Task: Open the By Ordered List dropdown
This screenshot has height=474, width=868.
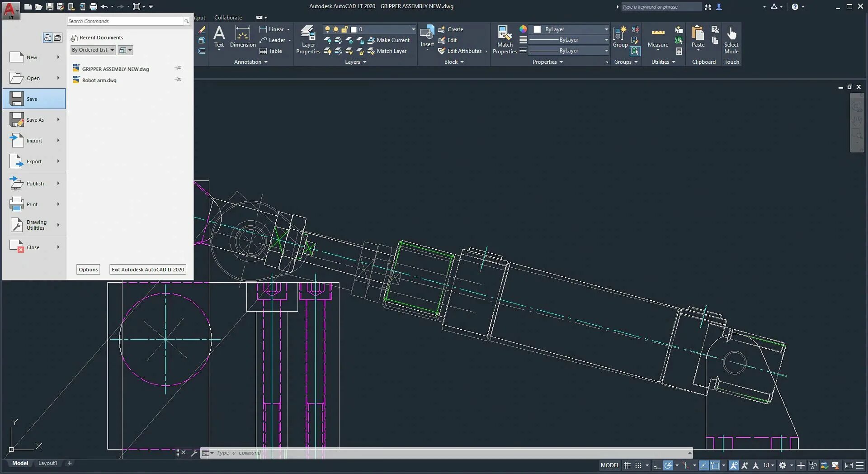Action: [93, 50]
